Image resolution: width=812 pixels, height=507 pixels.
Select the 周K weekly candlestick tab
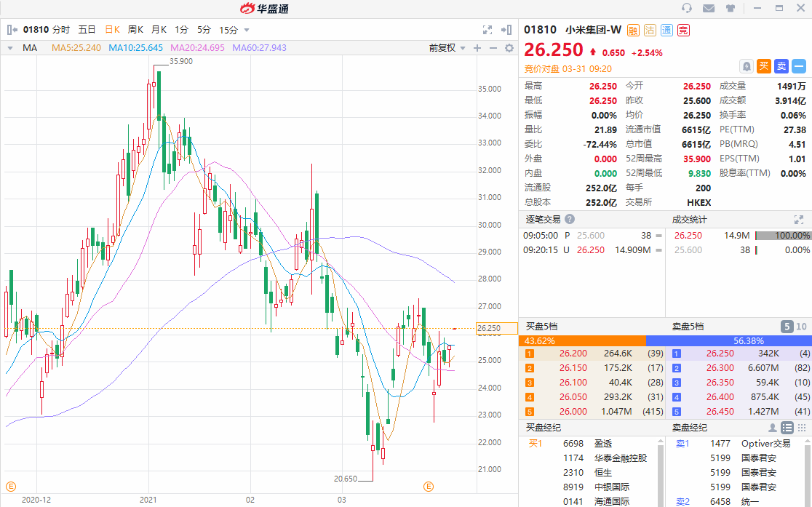coord(135,30)
